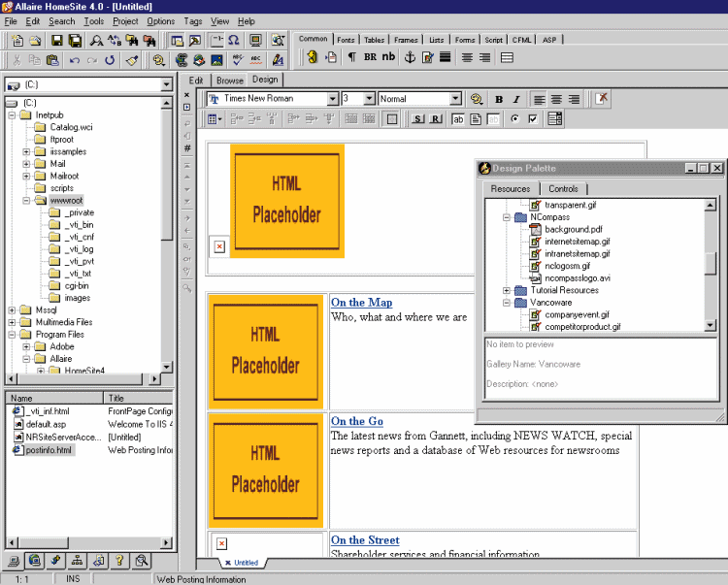Click the Image tag icon
This screenshot has width=728, height=585.
click(x=216, y=60)
